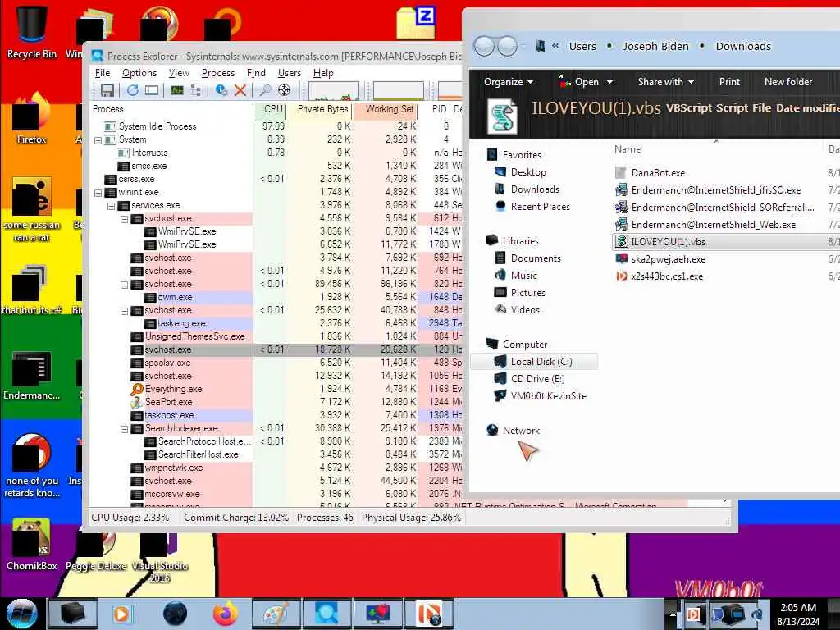Open the Options menu

[x=139, y=73]
